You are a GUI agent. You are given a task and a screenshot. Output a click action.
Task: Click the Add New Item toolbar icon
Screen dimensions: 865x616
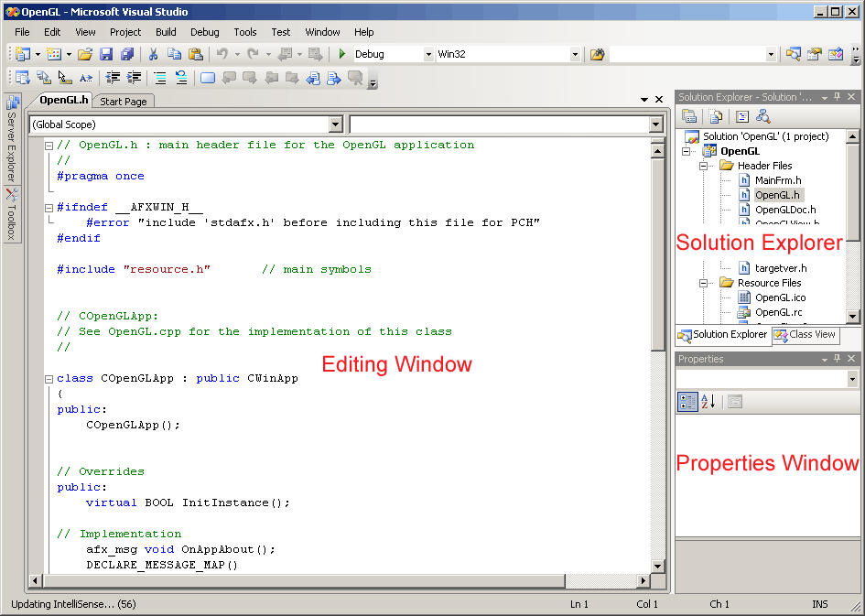[x=53, y=54]
